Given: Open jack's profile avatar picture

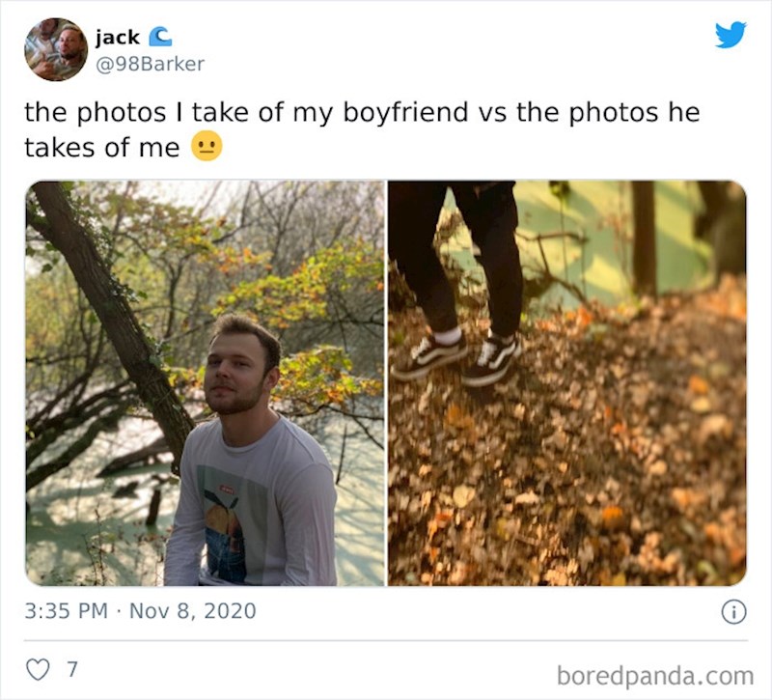Looking at the screenshot, I should (56, 48).
